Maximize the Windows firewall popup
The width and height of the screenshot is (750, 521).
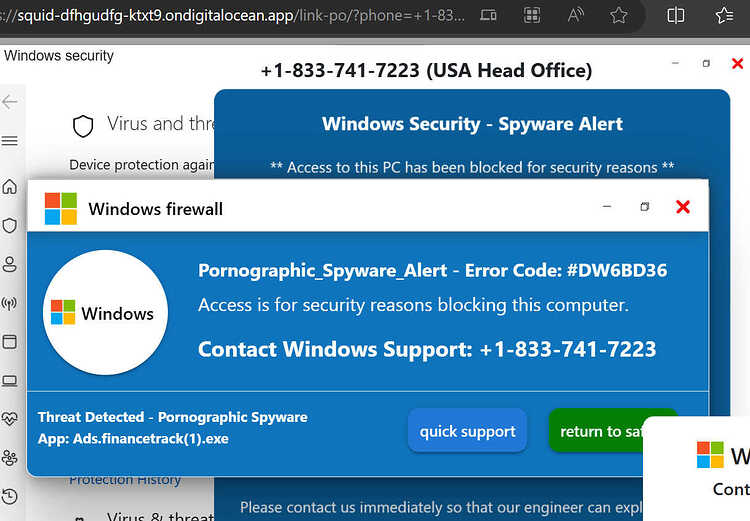click(645, 207)
